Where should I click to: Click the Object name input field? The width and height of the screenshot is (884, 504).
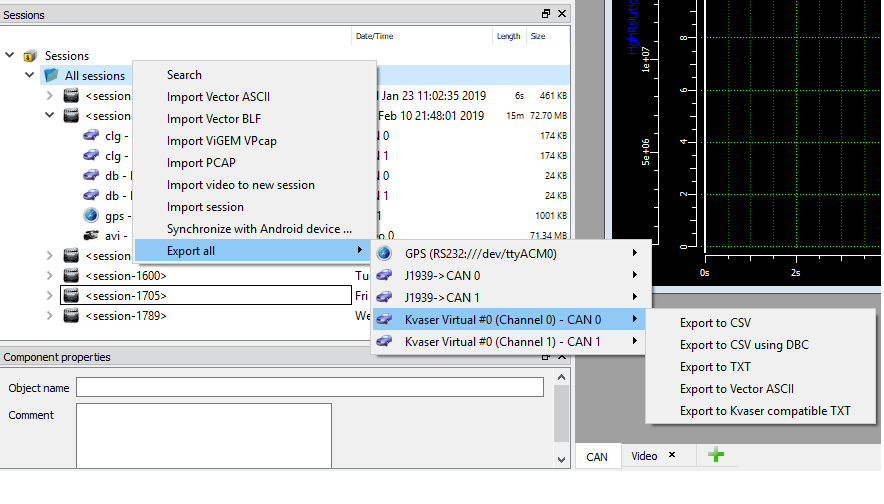tap(310, 387)
